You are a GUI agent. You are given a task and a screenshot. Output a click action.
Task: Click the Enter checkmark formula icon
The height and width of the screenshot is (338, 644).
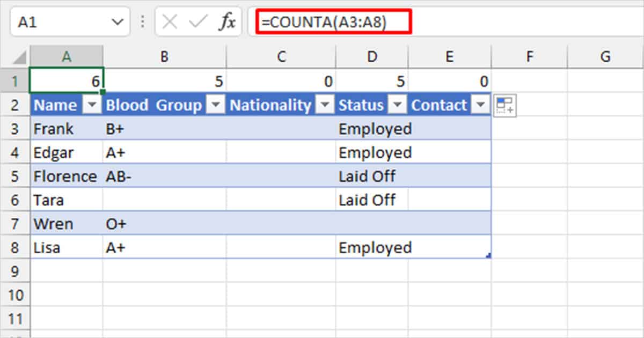tap(198, 21)
